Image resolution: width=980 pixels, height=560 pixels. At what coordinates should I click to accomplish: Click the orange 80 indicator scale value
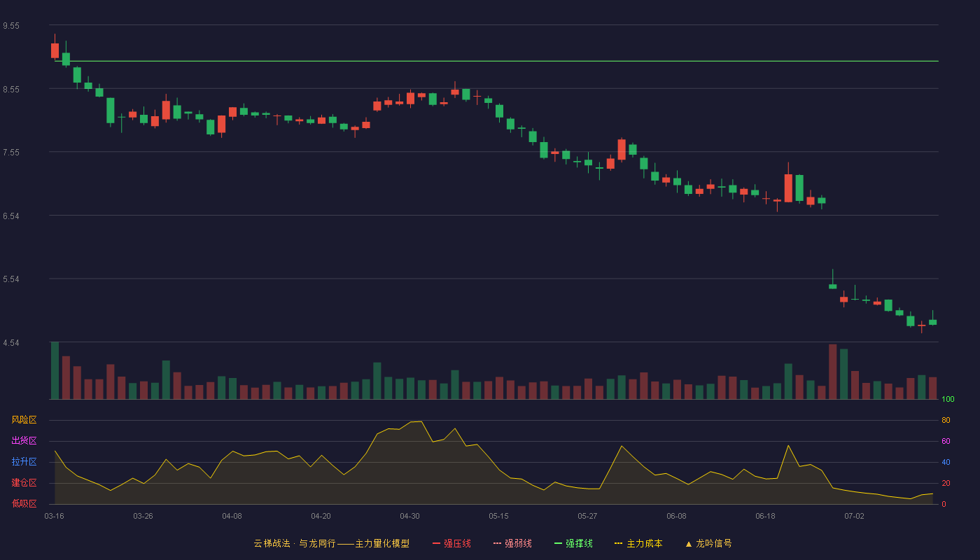[x=946, y=420]
